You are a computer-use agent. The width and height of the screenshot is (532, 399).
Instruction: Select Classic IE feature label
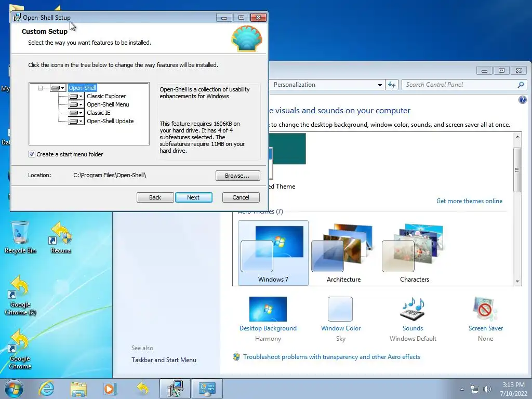click(98, 113)
